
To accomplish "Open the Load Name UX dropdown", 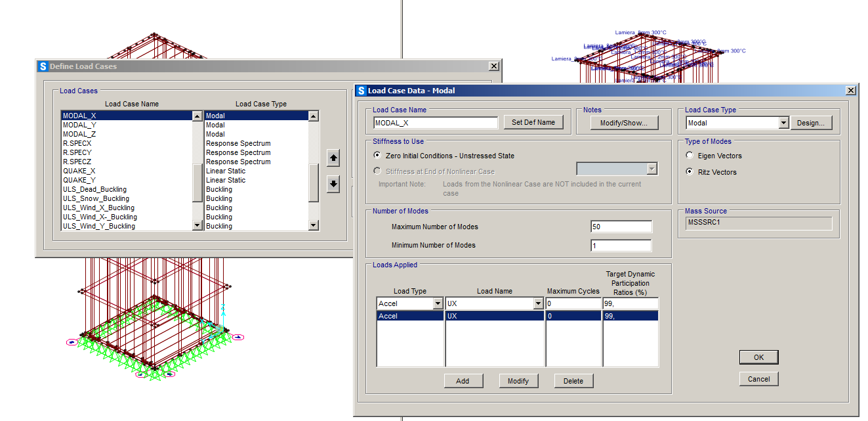I will coord(538,303).
